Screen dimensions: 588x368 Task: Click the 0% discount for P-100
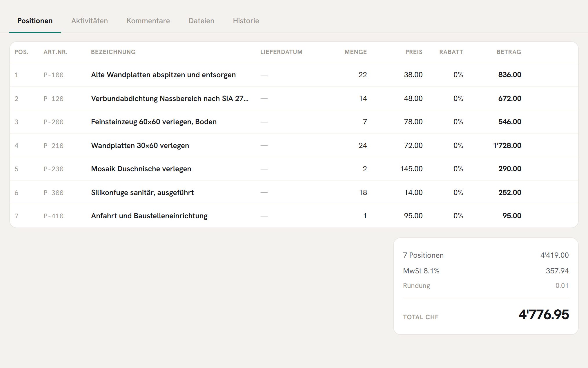[458, 75]
